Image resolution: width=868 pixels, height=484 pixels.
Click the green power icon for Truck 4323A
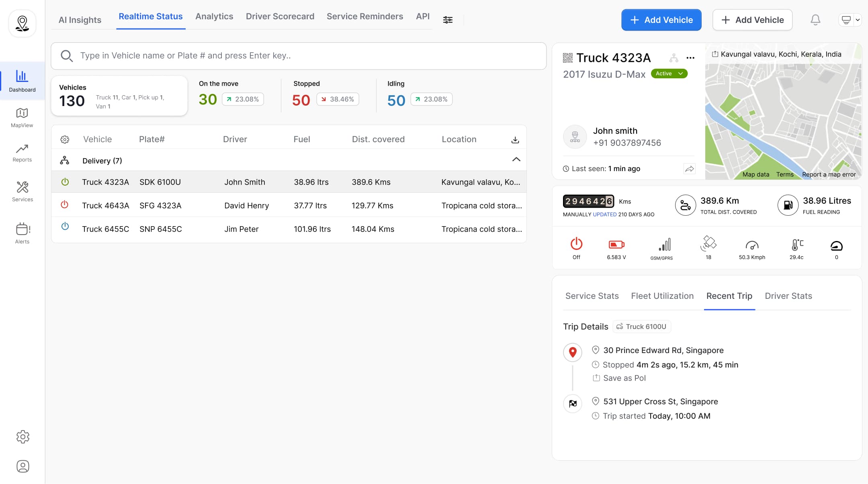tap(65, 182)
